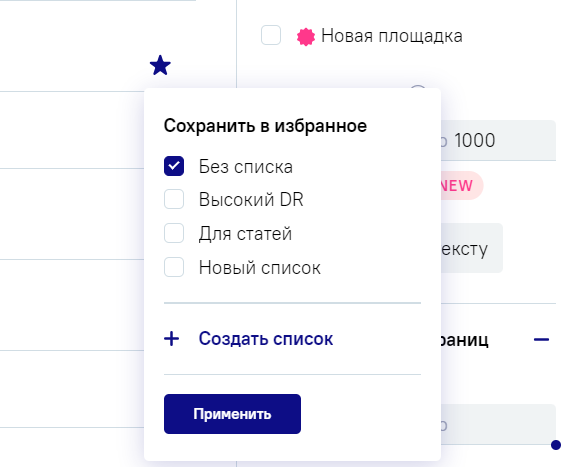Tick the Новая площадка checkbox
The image size is (566, 467).
coord(271,35)
